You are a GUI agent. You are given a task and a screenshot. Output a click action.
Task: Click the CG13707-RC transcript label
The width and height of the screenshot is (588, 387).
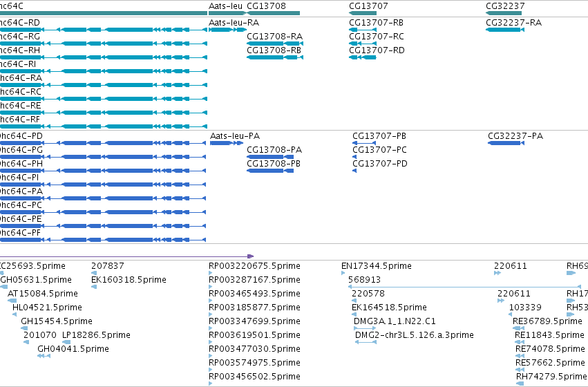(x=377, y=37)
